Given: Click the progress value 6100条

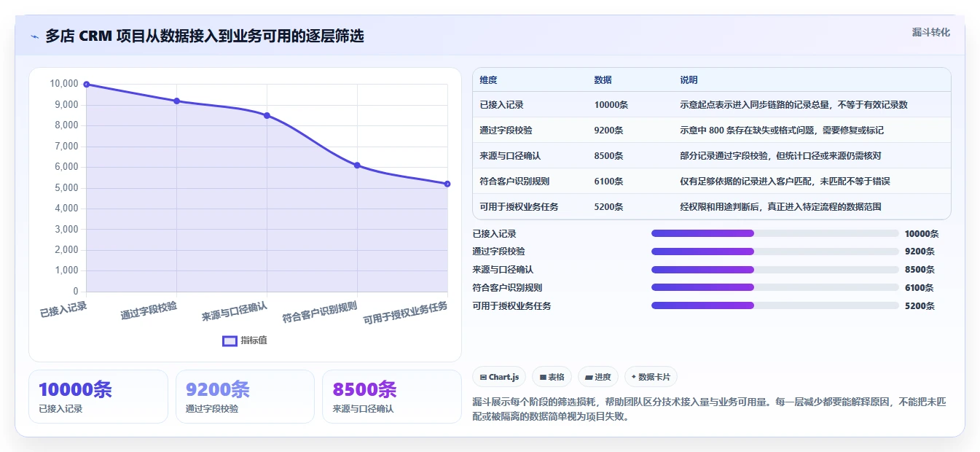Looking at the screenshot, I should coord(919,288).
